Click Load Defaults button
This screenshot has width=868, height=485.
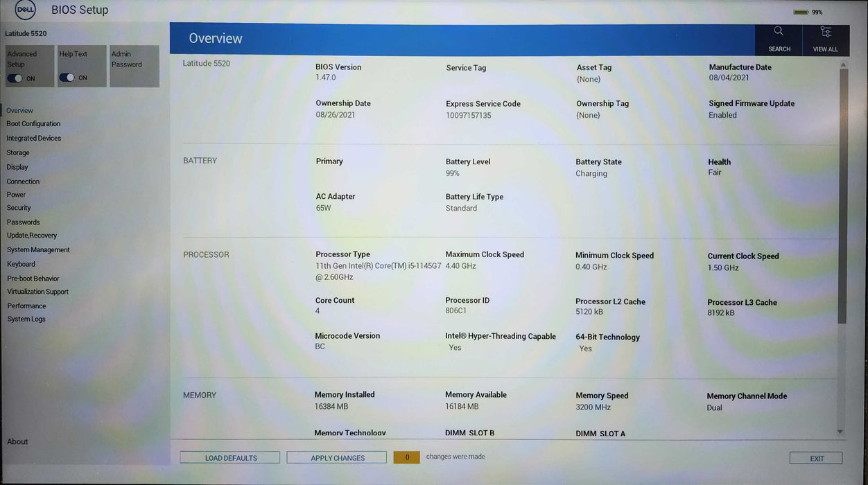(x=230, y=458)
